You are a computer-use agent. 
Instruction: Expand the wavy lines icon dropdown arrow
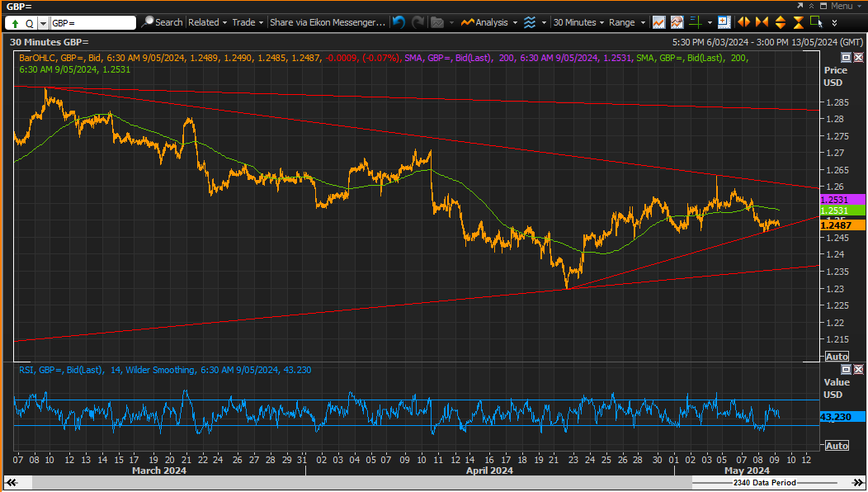click(544, 23)
